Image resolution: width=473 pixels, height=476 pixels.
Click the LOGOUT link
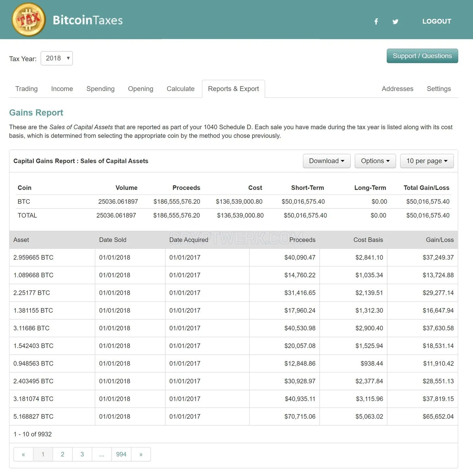pos(437,21)
